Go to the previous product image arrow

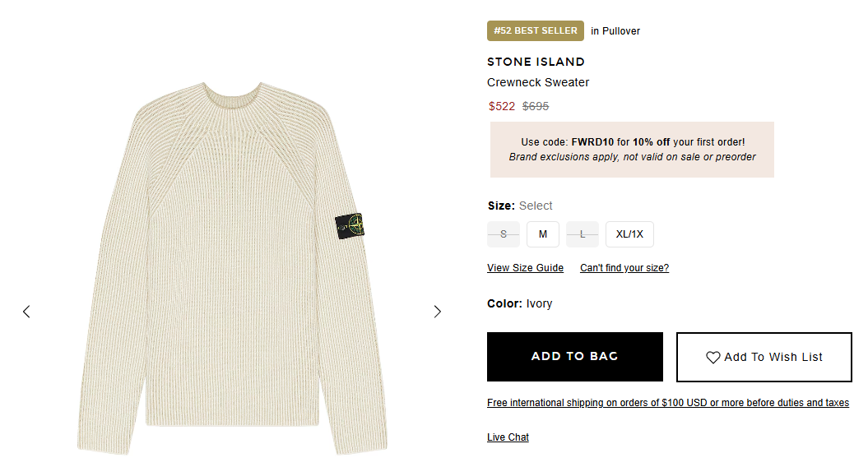(x=26, y=312)
